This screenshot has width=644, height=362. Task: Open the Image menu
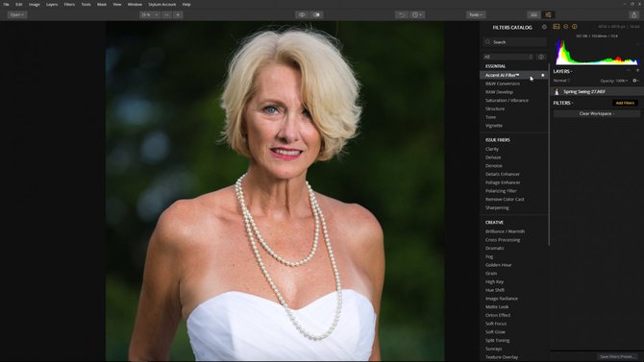pyautogui.click(x=34, y=5)
